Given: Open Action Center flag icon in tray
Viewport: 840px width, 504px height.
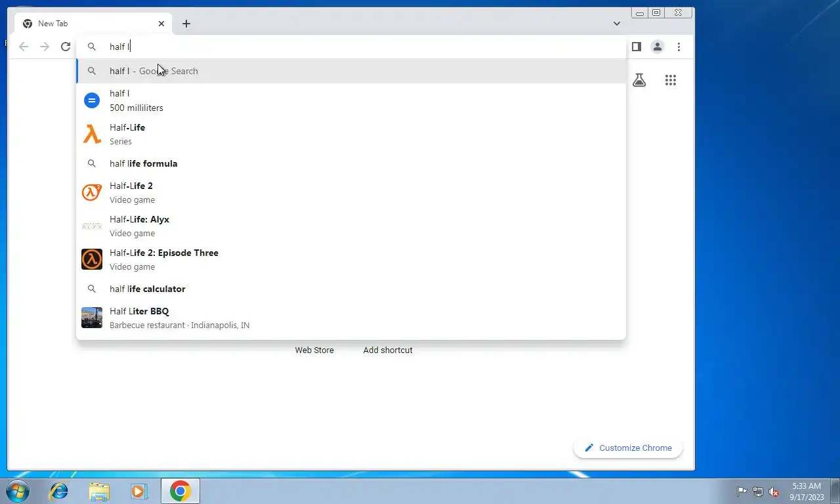Looking at the screenshot, I should (742, 492).
